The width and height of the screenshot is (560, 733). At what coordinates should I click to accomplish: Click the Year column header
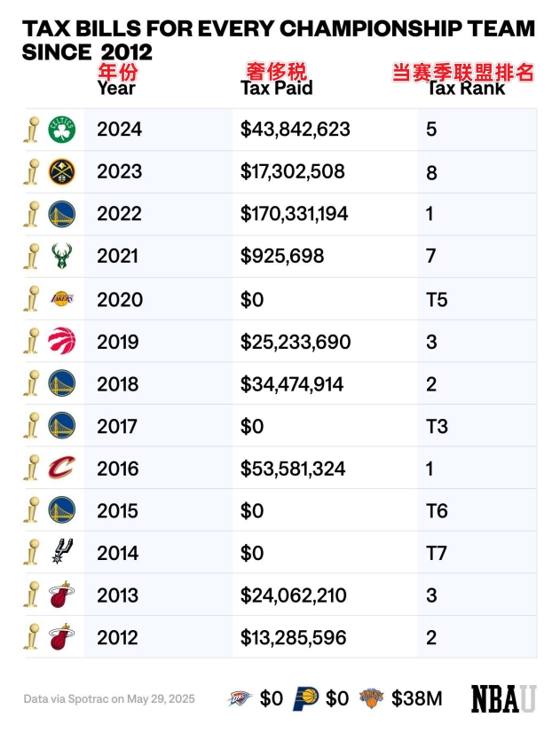pos(116,88)
